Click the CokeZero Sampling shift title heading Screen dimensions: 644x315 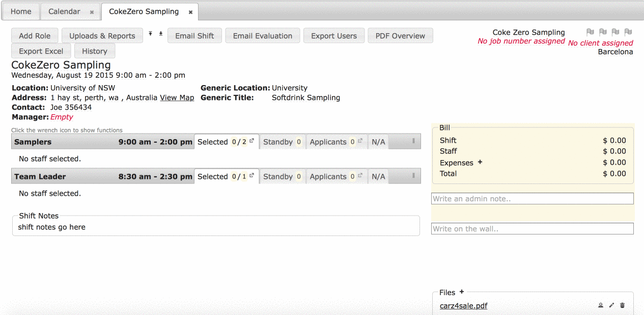pos(61,65)
